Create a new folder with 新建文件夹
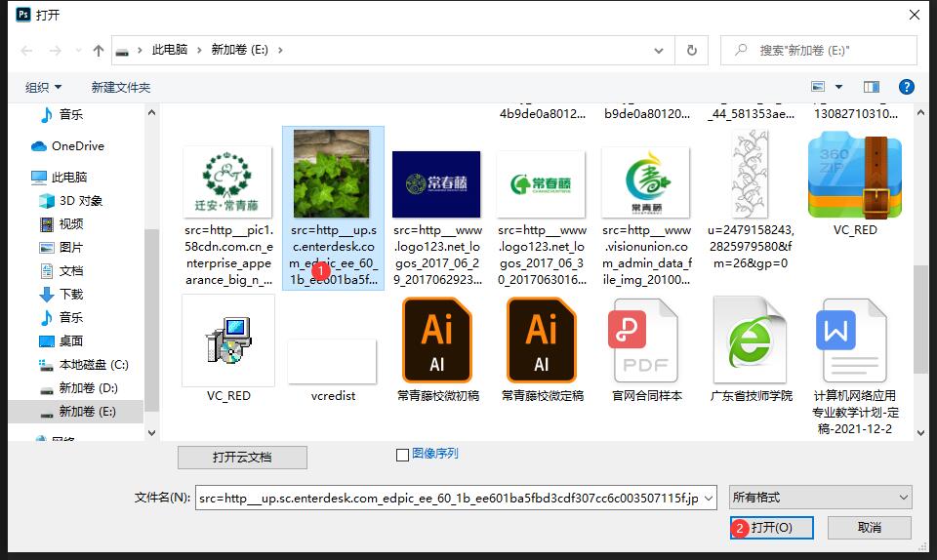 [121, 87]
